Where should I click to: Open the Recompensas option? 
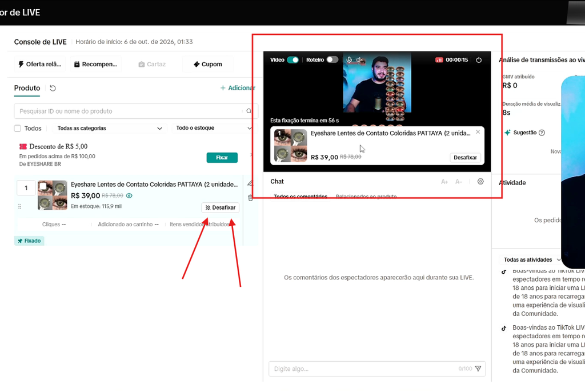pyautogui.click(x=96, y=64)
